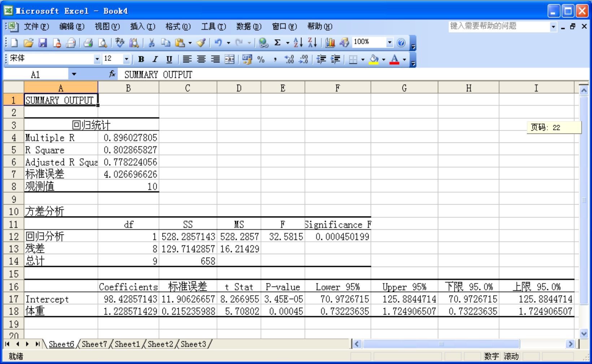Open the 视图 (View) menu

107,26
